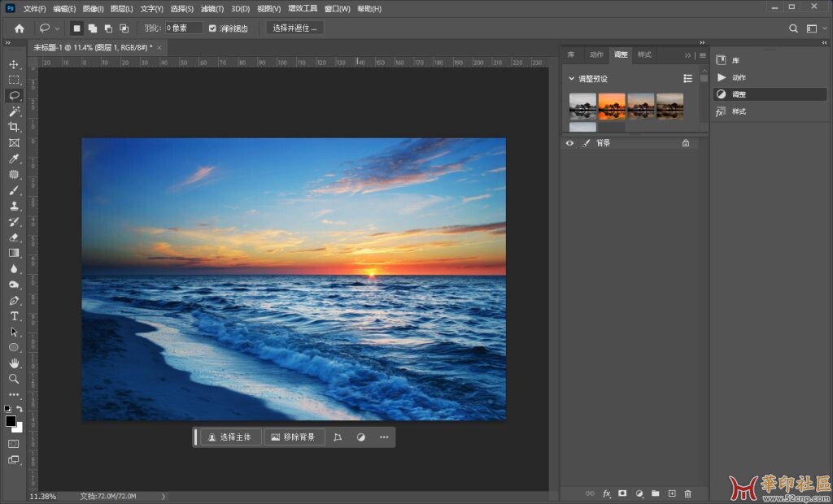
Task: Select the Frame tool
Action: point(14,143)
